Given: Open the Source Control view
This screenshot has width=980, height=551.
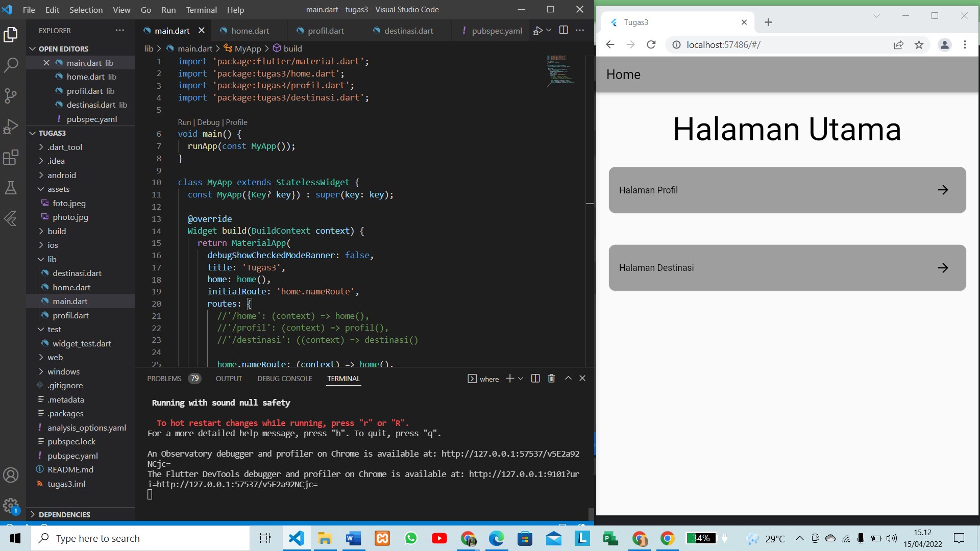Looking at the screenshot, I should click(x=11, y=95).
